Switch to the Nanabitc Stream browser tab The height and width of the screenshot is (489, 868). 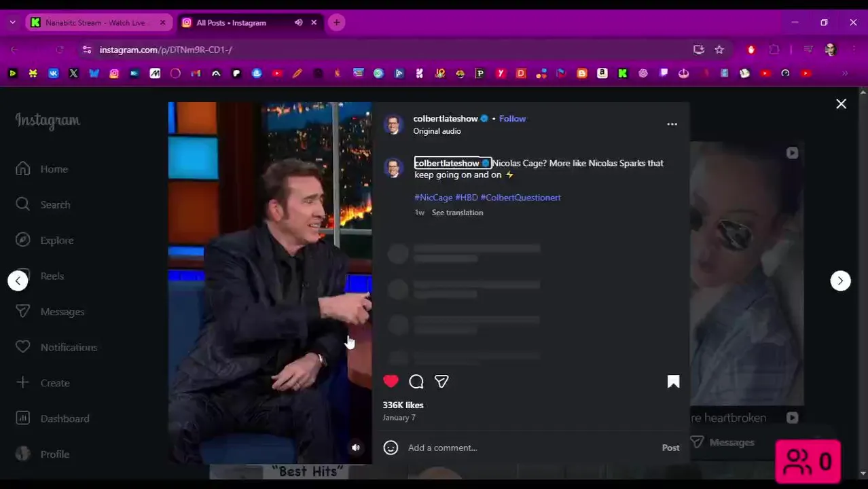(95, 22)
